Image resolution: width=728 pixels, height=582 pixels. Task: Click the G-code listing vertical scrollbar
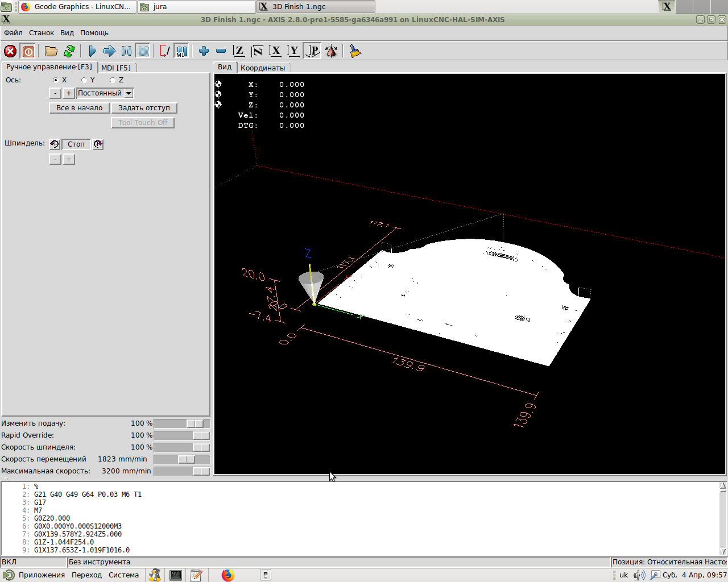click(x=723, y=518)
